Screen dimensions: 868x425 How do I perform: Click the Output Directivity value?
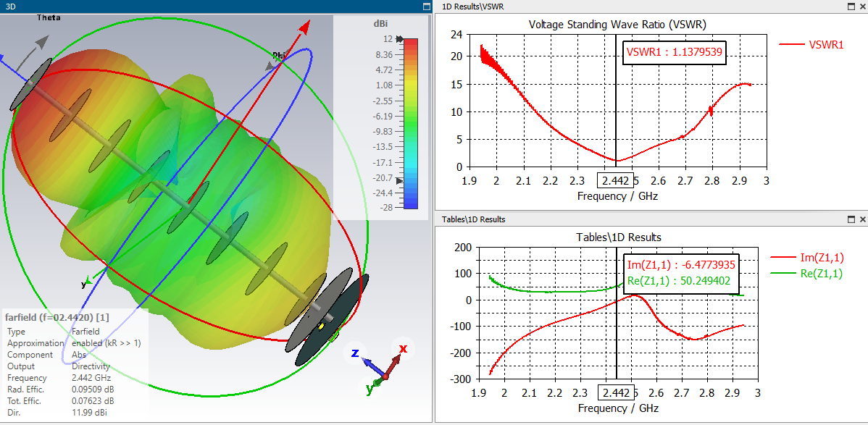(x=91, y=366)
